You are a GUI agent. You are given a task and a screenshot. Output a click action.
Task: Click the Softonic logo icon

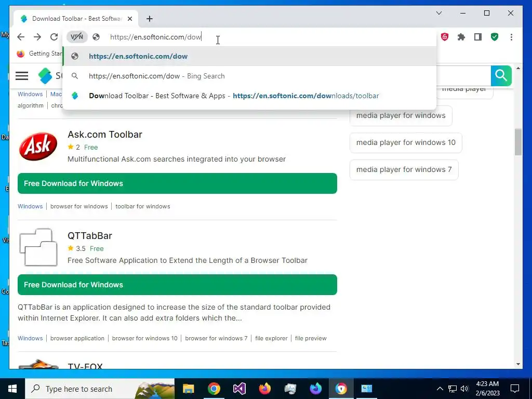click(45, 76)
